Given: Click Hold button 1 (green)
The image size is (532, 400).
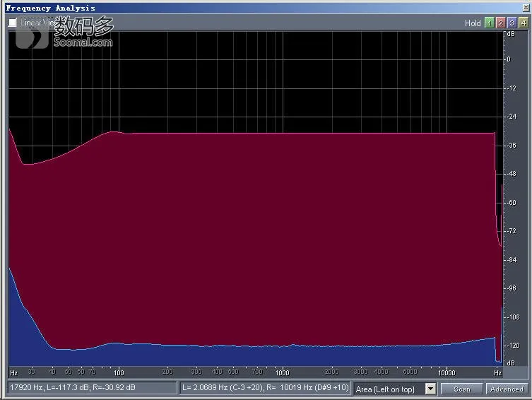Looking at the screenshot, I should point(489,23).
